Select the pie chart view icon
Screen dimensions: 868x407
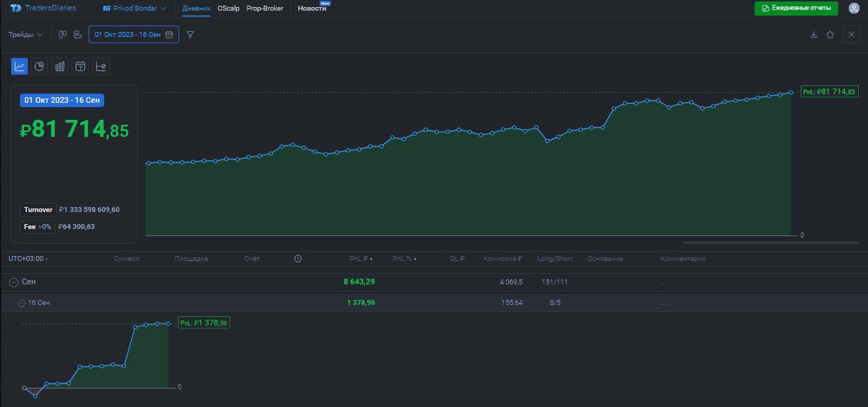[40, 67]
